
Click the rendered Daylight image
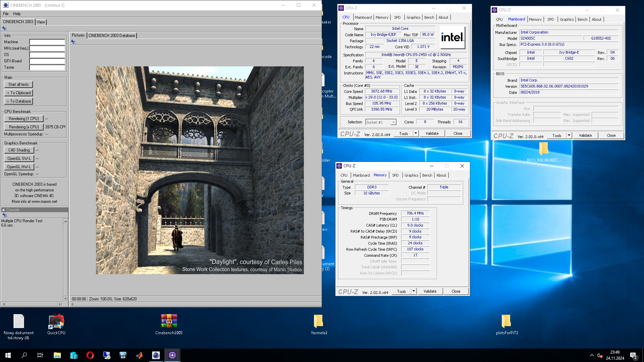(x=200, y=170)
